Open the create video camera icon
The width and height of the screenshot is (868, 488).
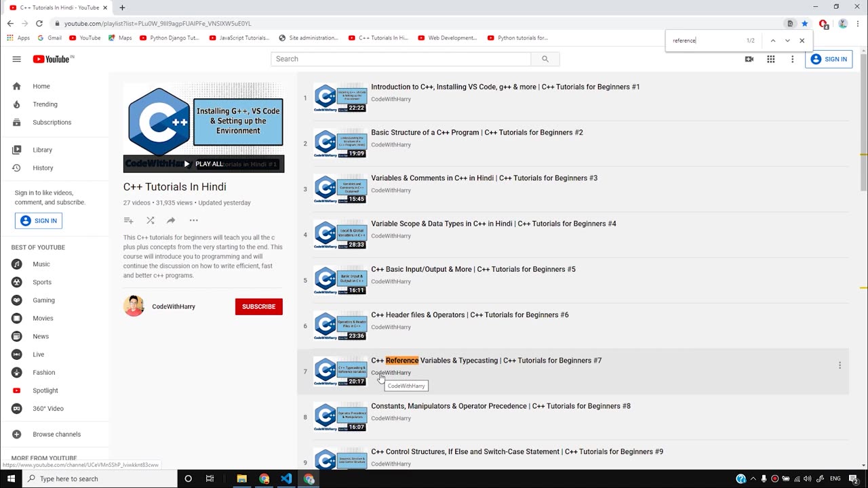749,59
